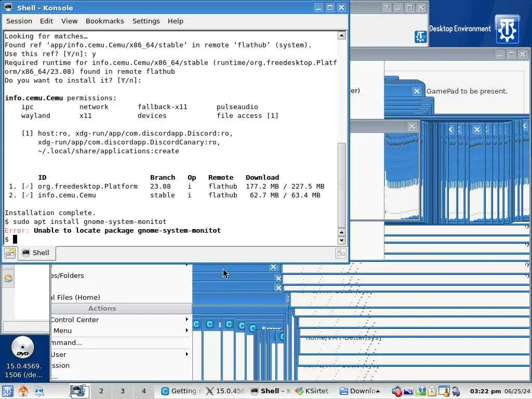Switch to virtual desktop 1 in the pager
532x399 pixels.
(x=79, y=391)
